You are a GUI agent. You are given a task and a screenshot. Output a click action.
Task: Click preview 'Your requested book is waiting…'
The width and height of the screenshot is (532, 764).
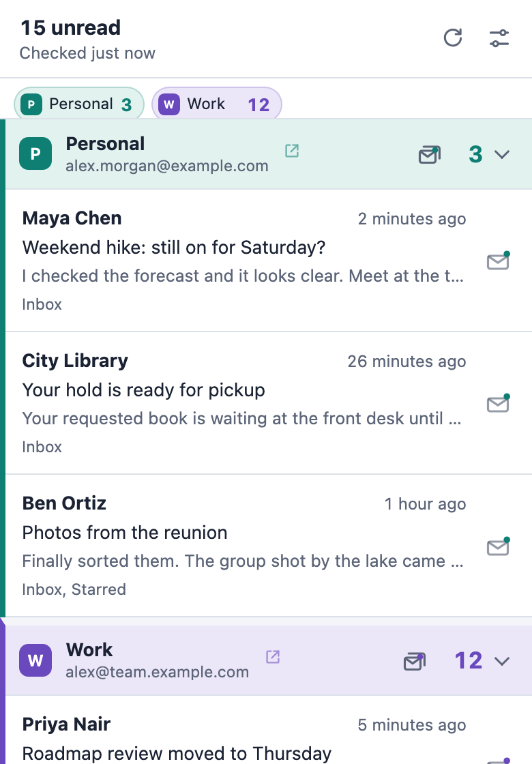click(242, 419)
